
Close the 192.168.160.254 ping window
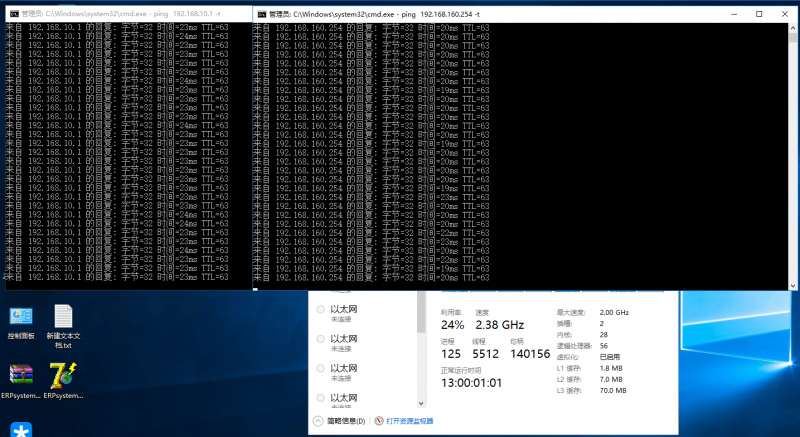[785, 14]
